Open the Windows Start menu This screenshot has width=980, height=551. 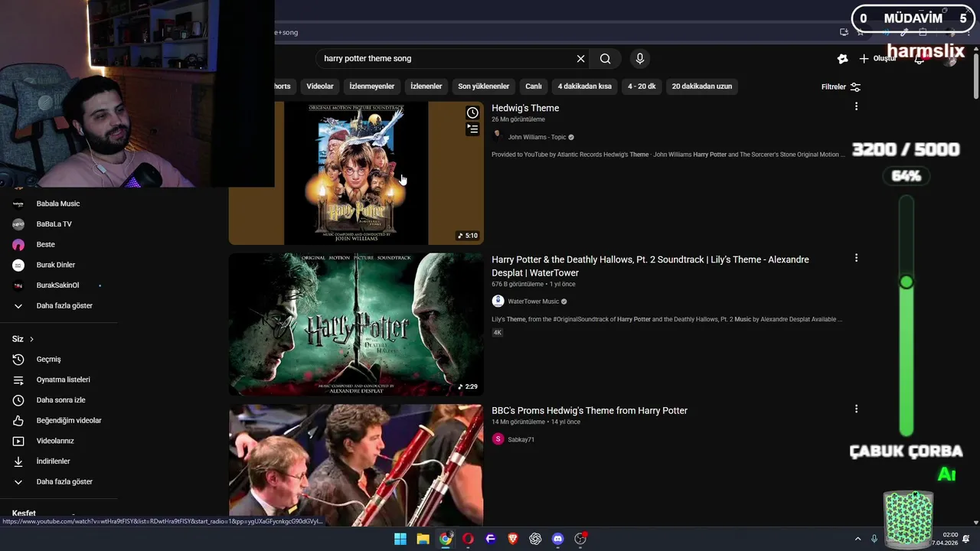400,539
